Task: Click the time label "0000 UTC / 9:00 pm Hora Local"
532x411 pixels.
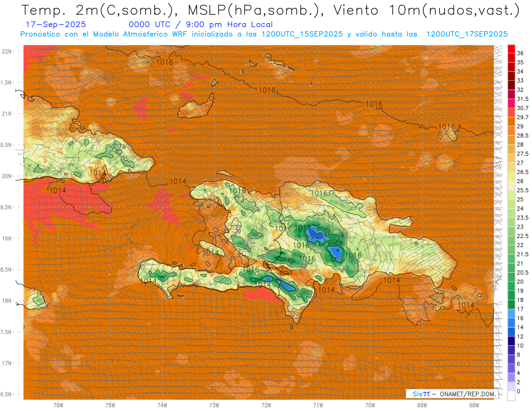Action: (x=201, y=25)
